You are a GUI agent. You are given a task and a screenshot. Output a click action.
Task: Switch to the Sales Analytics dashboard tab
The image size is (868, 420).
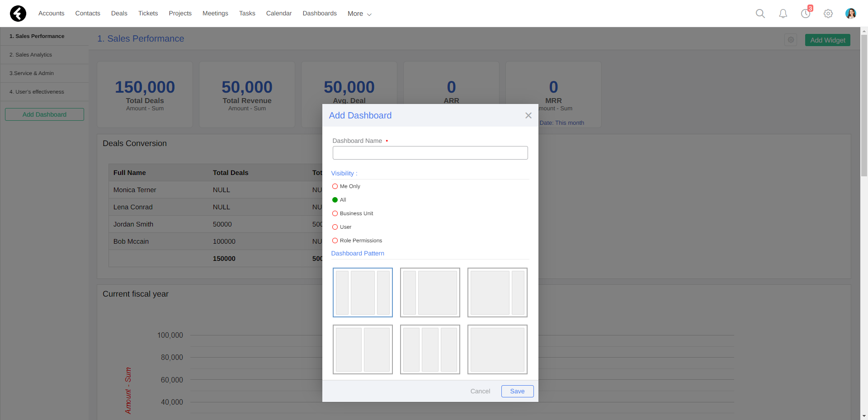pyautogui.click(x=31, y=54)
